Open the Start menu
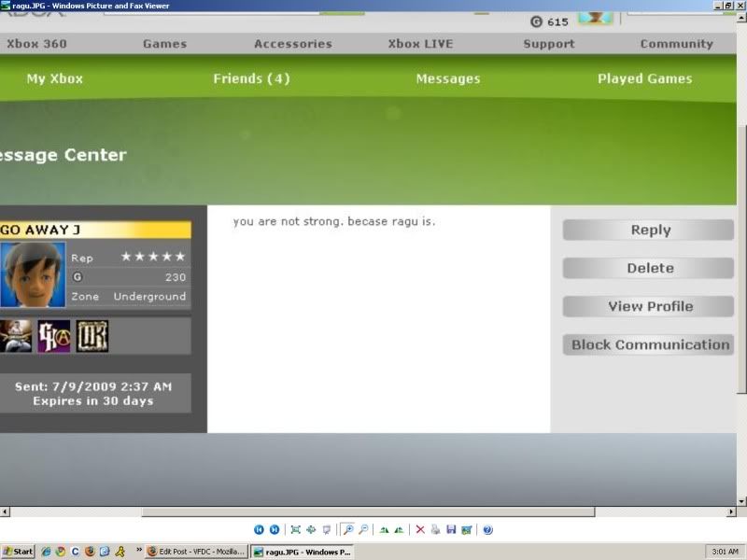This screenshot has height=560, width=747. tap(18, 552)
